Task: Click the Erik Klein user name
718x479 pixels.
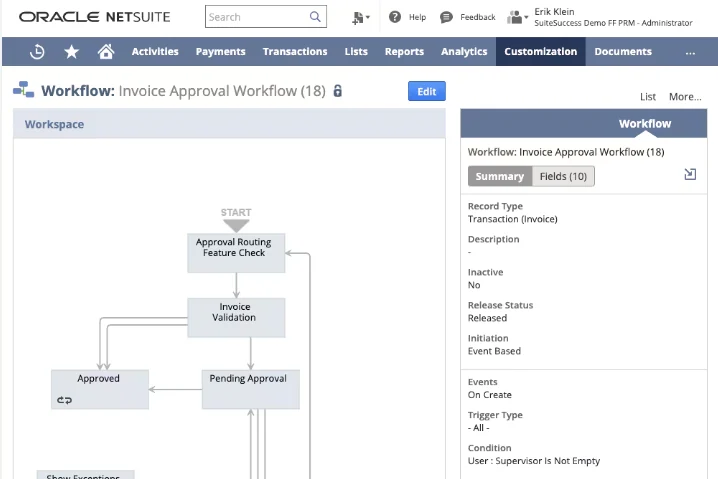Action: coord(554,11)
